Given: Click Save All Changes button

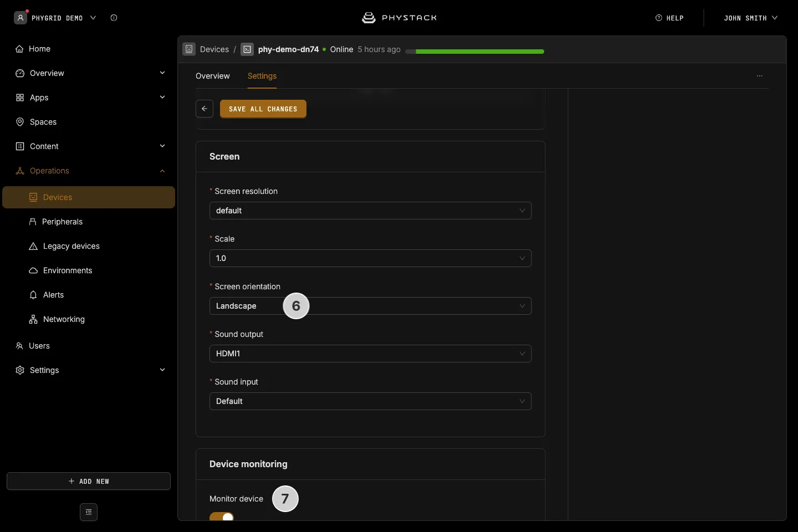Looking at the screenshot, I should pyautogui.click(x=263, y=109).
